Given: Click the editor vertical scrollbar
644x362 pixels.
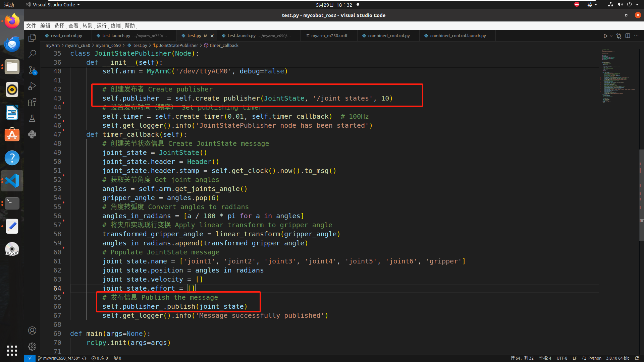Looking at the screenshot, I should point(641,195).
